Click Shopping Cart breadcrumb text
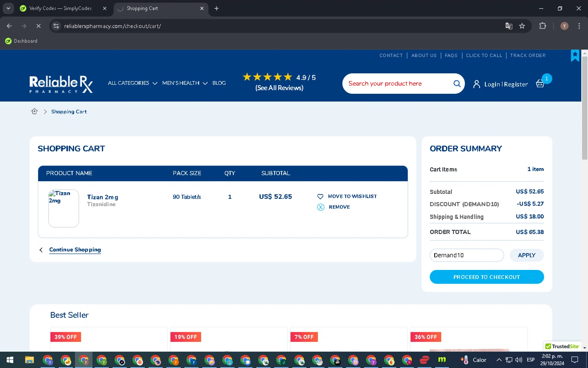The height and width of the screenshot is (368, 588). 69,112
